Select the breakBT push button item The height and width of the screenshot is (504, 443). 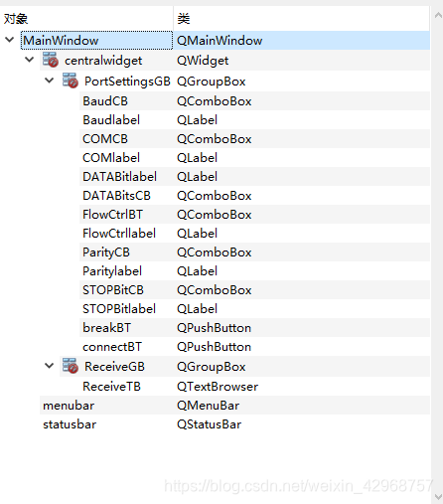[x=106, y=328]
